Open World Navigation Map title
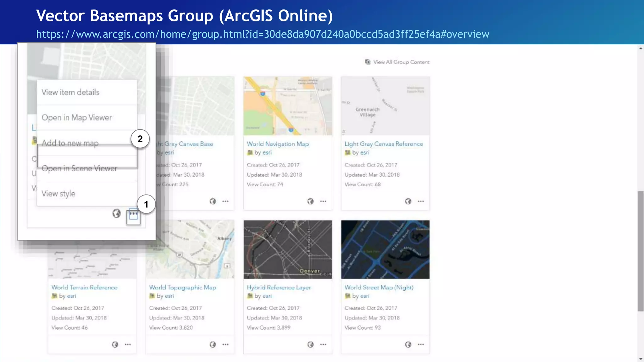 (x=278, y=144)
